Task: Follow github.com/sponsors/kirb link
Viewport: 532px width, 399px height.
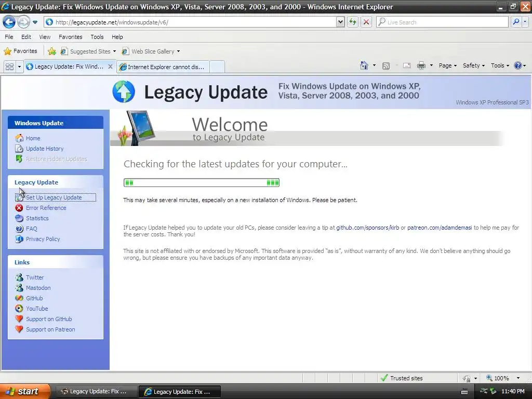Action: coord(367,228)
